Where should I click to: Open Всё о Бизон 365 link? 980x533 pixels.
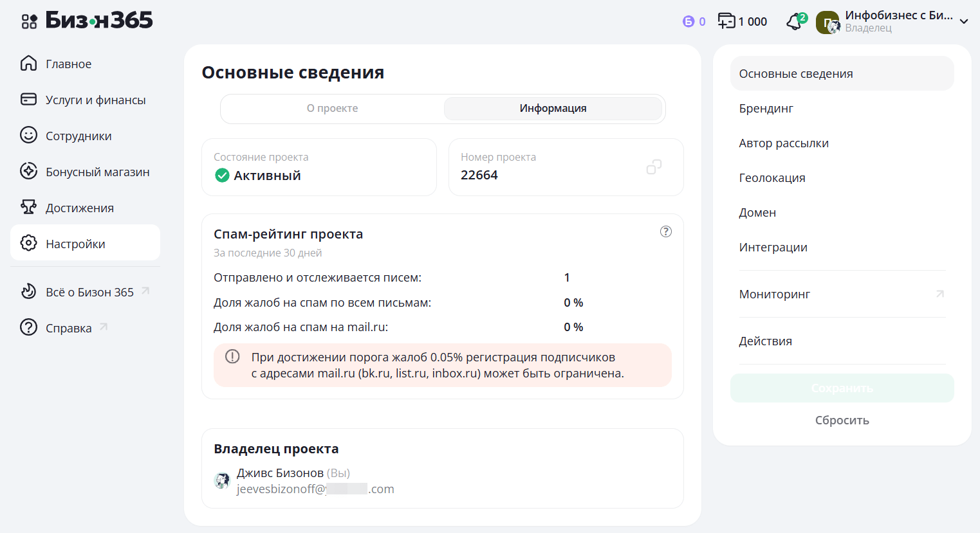[89, 292]
